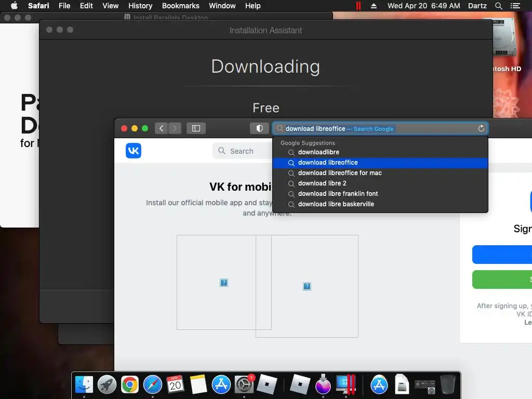Open the Window menu
The width and height of the screenshot is (532, 399).
pyautogui.click(x=222, y=6)
